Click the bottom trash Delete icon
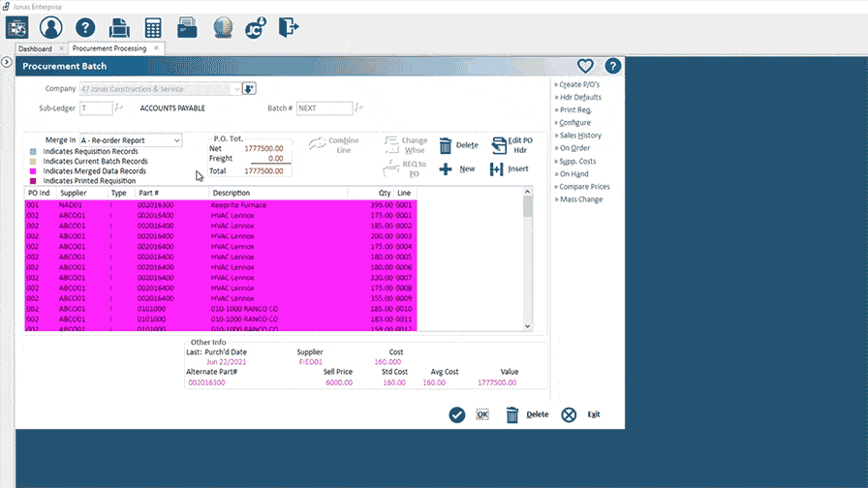The width and height of the screenshot is (868, 488). (x=512, y=414)
